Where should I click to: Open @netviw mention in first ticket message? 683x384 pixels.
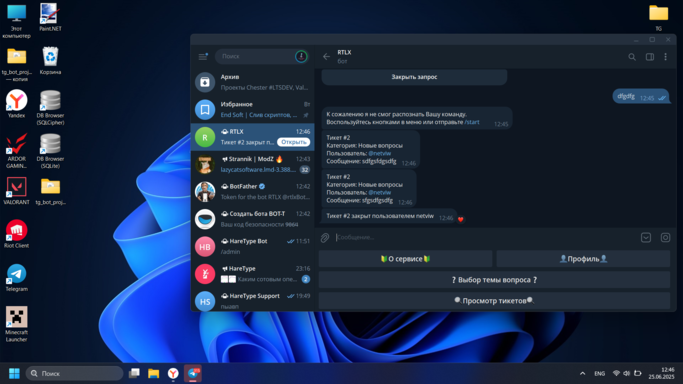(379, 153)
